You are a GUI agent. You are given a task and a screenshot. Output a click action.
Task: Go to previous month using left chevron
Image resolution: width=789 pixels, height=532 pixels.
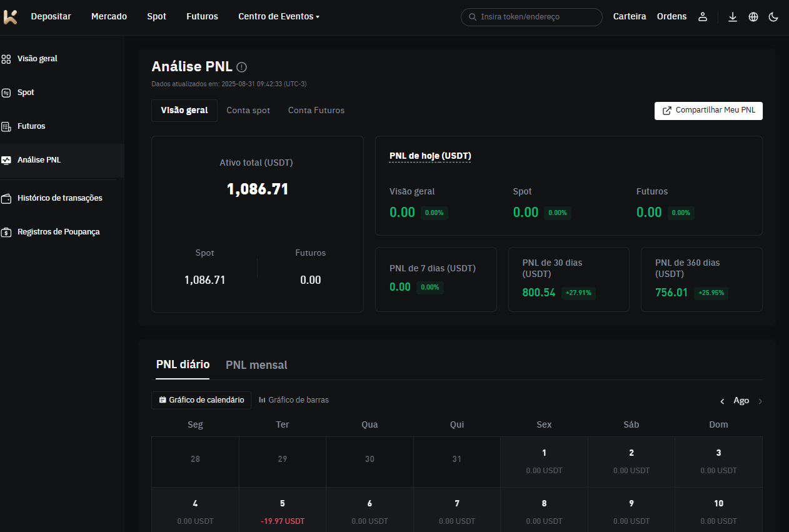(722, 401)
